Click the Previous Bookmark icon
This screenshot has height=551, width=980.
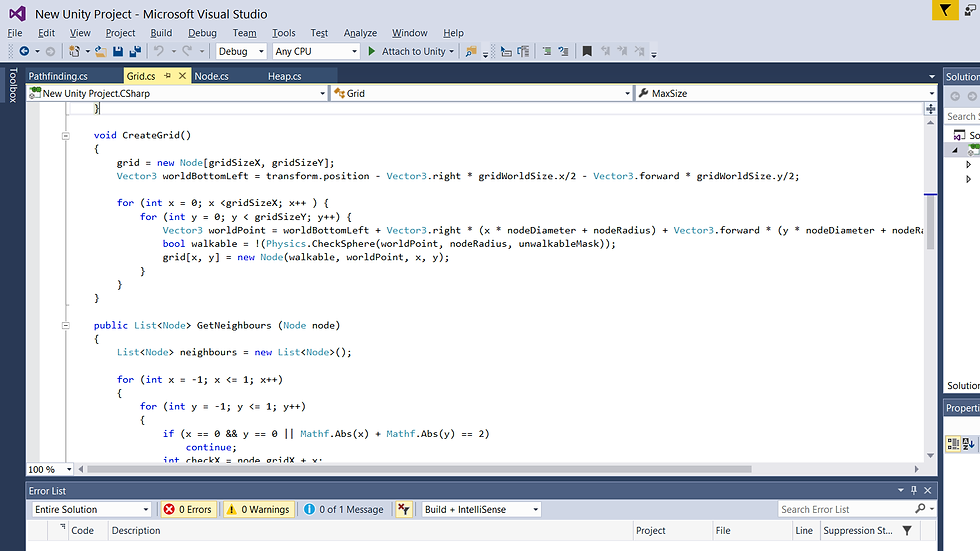tap(605, 51)
